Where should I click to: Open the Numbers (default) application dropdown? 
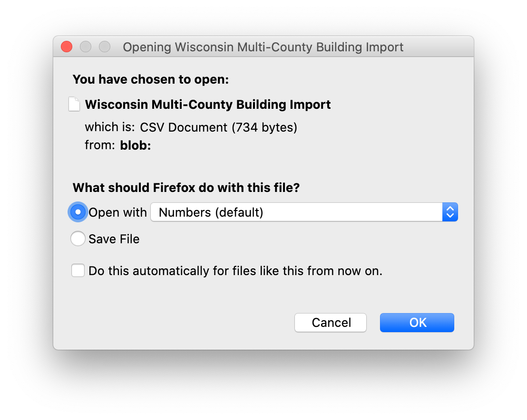304,212
